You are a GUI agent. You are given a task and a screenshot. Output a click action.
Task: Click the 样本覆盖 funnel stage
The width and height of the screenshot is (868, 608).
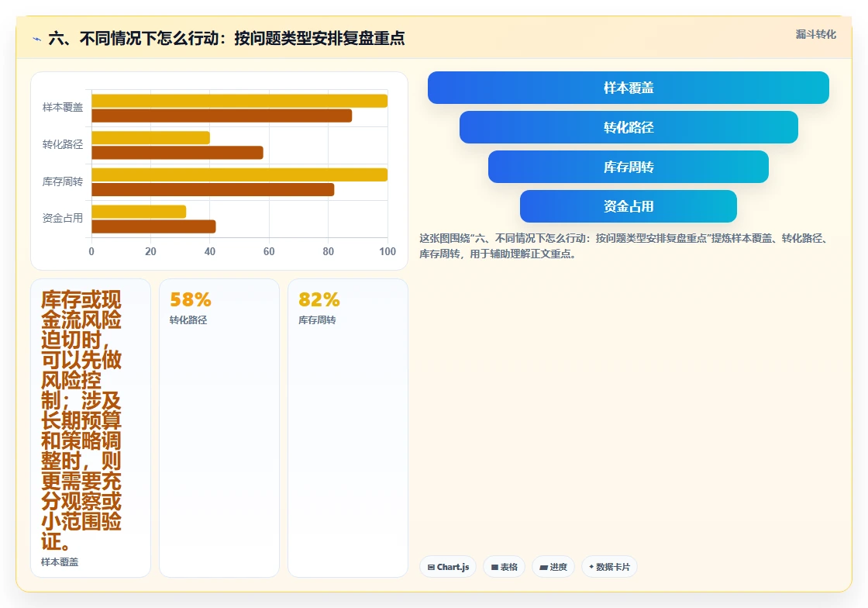click(x=629, y=88)
